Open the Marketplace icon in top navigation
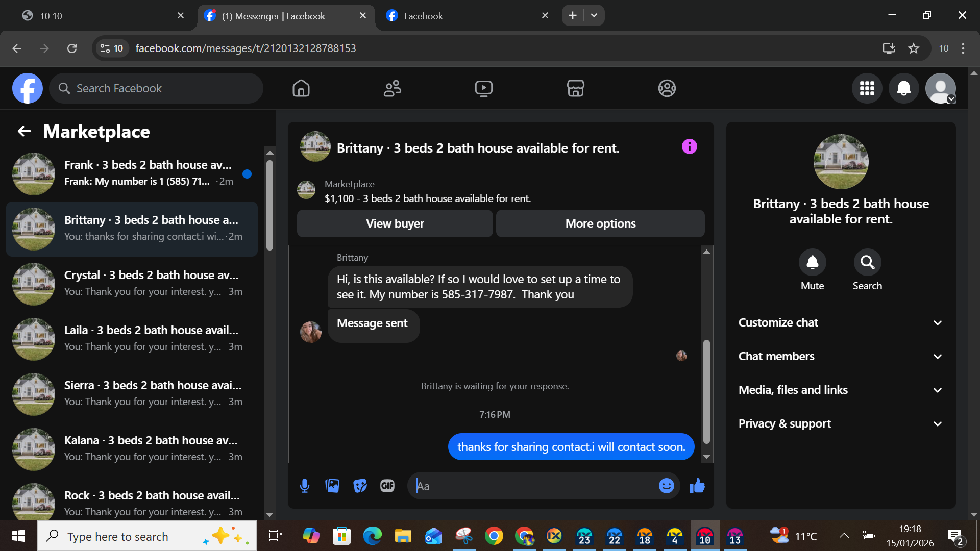This screenshot has width=980, height=551. [575, 88]
